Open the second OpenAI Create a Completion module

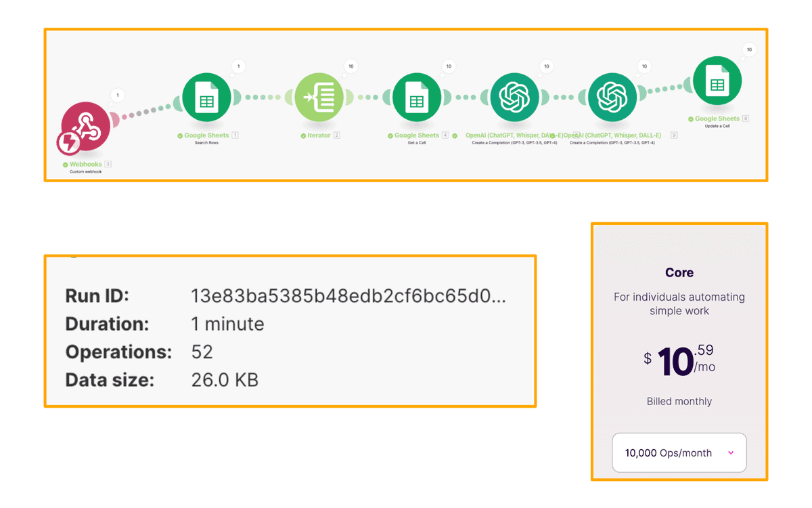[612, 98]
